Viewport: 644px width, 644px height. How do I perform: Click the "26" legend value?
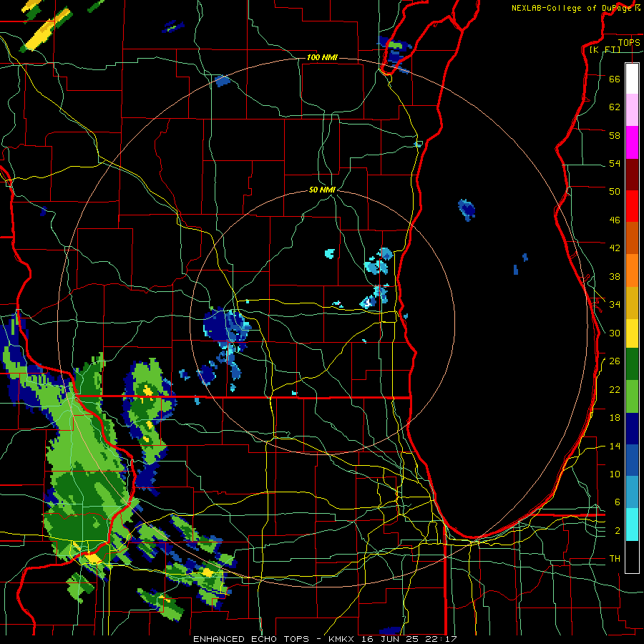tap(615, 361)
